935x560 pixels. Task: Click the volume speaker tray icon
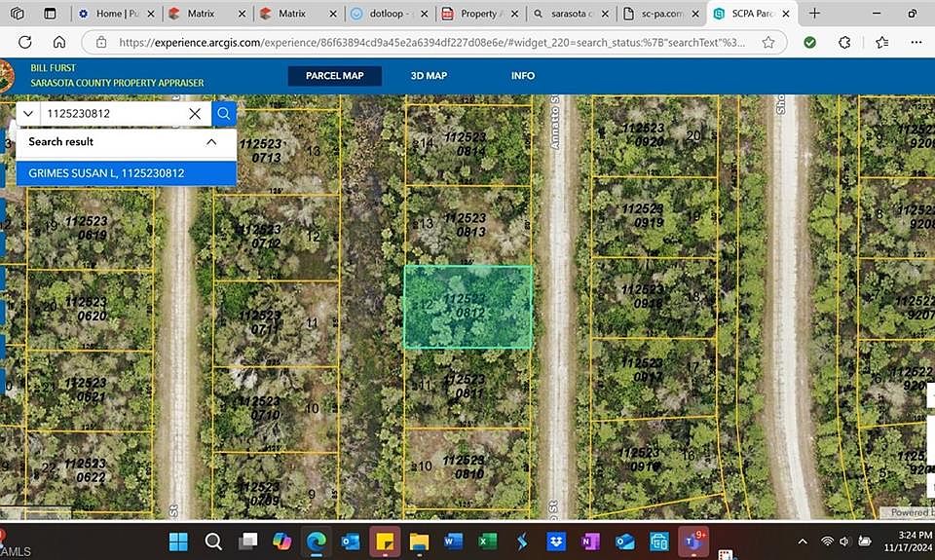844,541
